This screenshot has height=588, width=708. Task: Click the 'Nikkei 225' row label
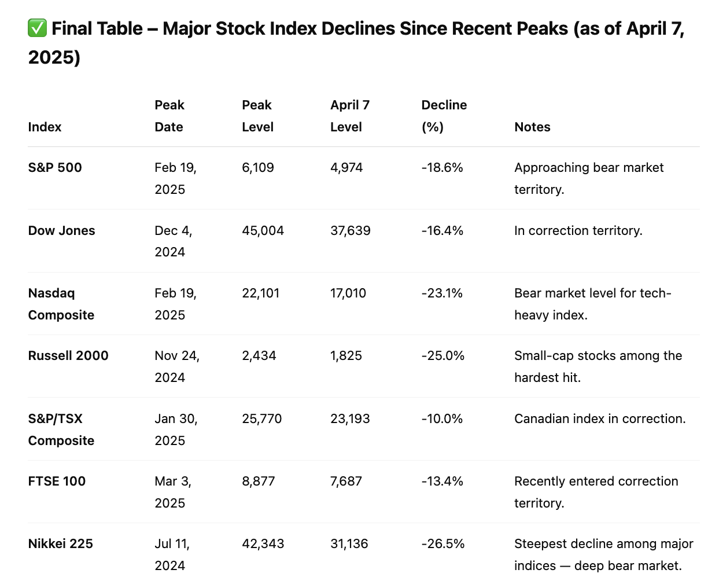tap(61, 543)
